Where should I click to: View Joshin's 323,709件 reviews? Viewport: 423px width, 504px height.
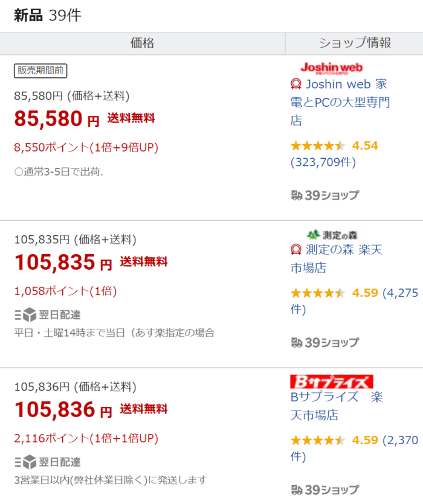(323, 162)
